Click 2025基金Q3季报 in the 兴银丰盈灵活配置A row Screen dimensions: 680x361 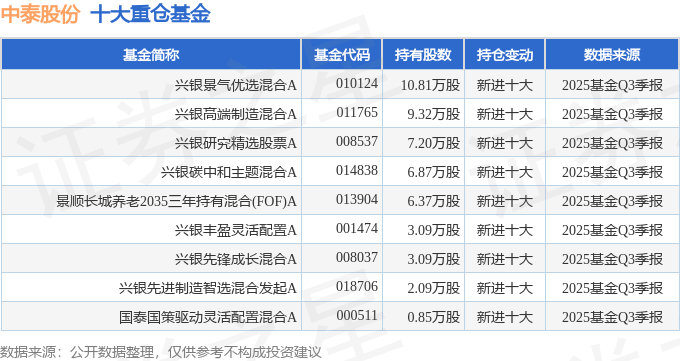612,230
